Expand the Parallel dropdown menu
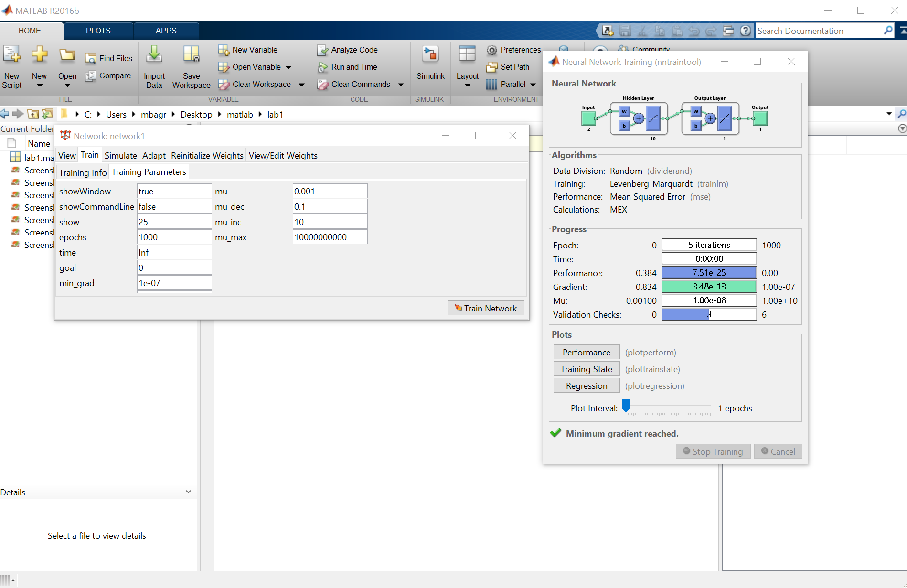This screenshot has width=907, height=588. pos(533,85)
